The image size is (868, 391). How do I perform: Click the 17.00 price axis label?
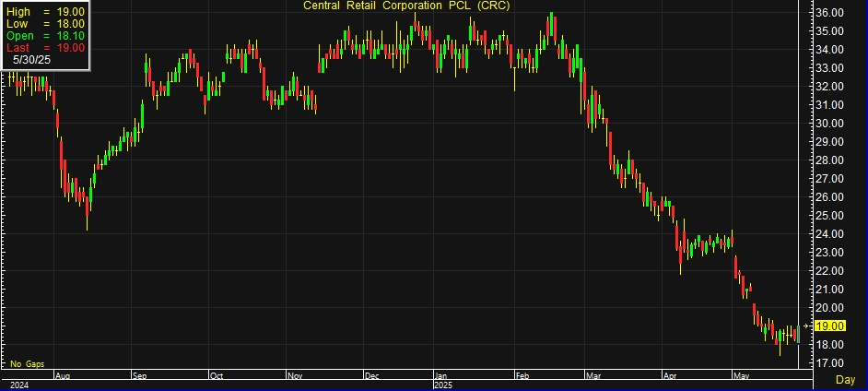[x=828, y=362]
